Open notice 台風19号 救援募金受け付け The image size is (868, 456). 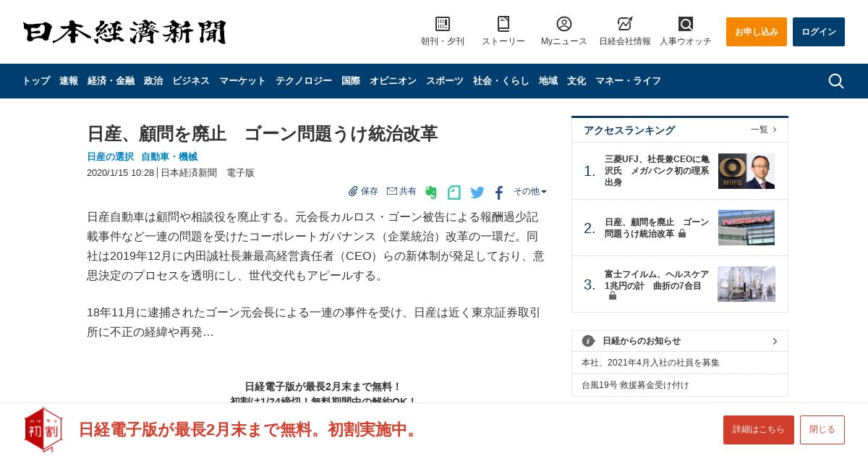[635, 385]
